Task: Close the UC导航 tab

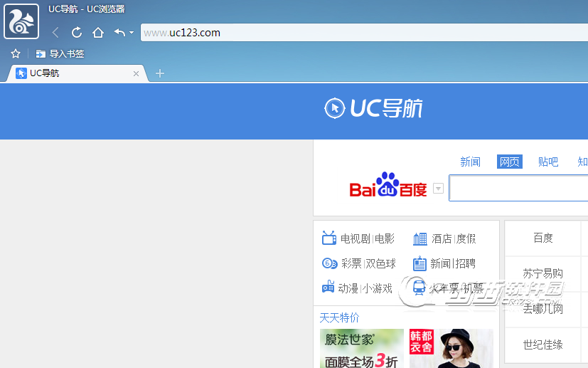Action: click(x=136, y=73)
